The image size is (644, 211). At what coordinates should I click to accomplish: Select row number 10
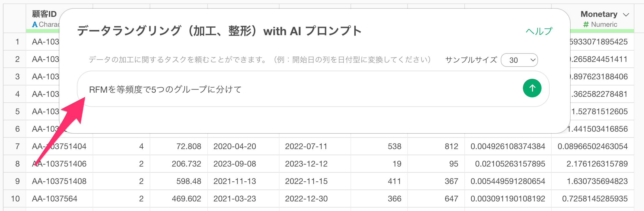coord(15,199)
